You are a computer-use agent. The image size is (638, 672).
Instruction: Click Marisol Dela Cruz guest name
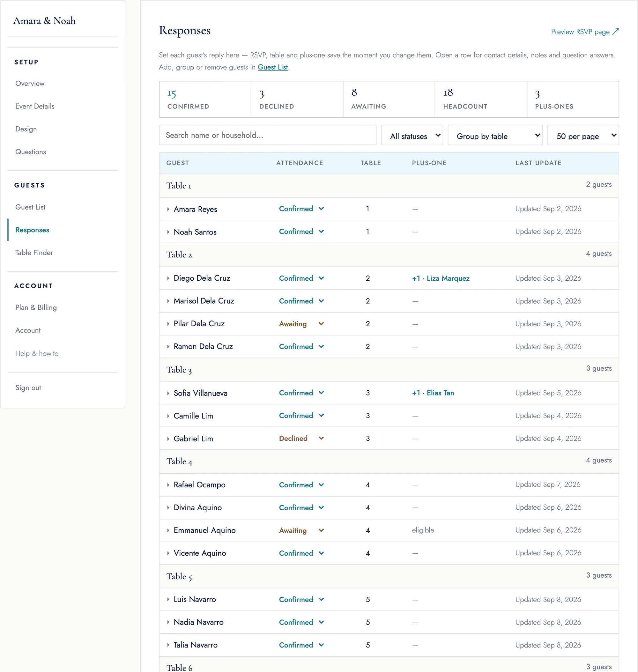point(204,301)
